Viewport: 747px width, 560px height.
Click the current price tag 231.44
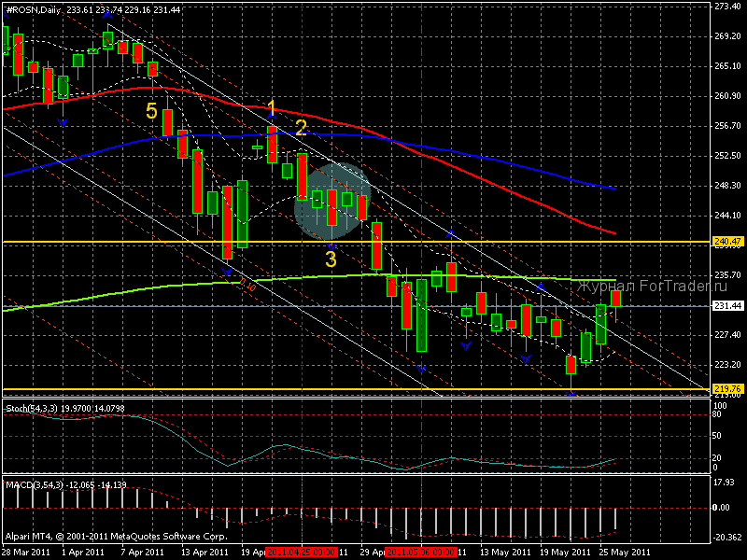pyautogui.click(x=727, y=306)
